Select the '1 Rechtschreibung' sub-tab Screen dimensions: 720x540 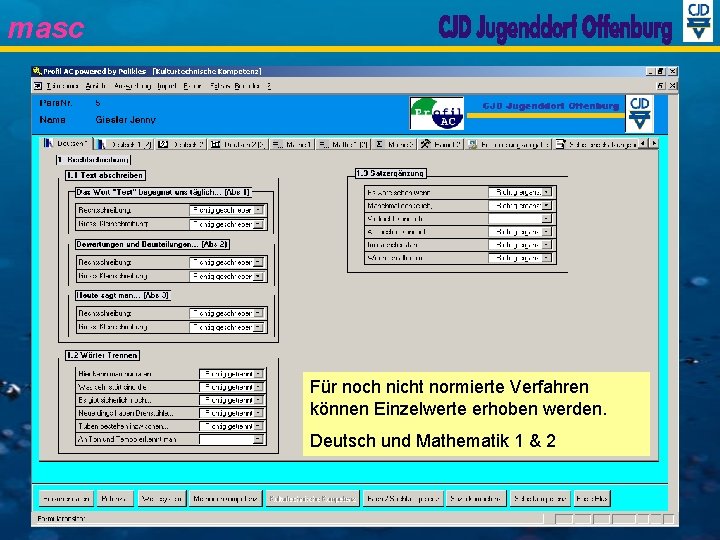(93, 160)
